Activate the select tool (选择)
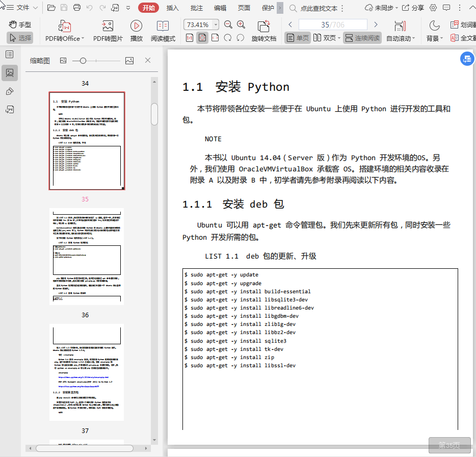The image size is (476, 457). click(20, 38)
